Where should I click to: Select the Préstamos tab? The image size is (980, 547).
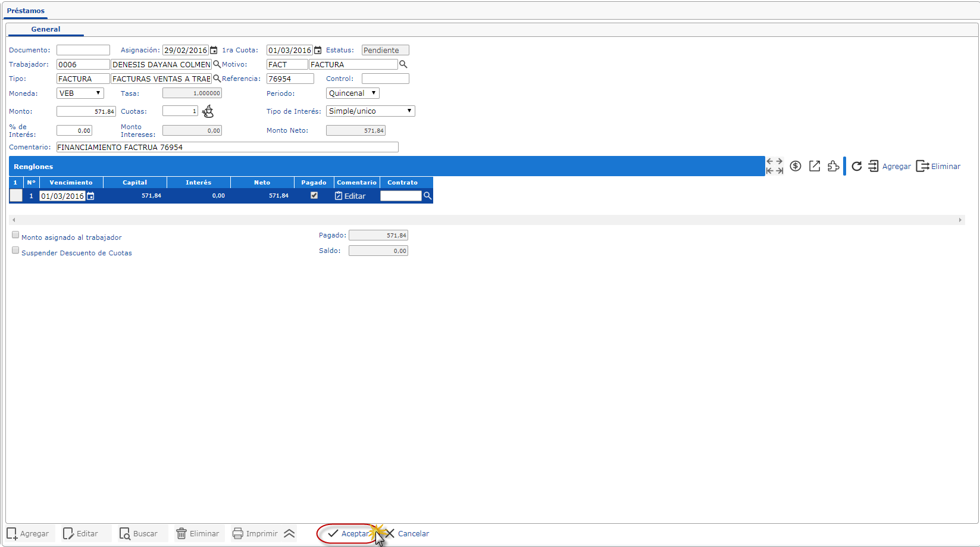[26, 11]
